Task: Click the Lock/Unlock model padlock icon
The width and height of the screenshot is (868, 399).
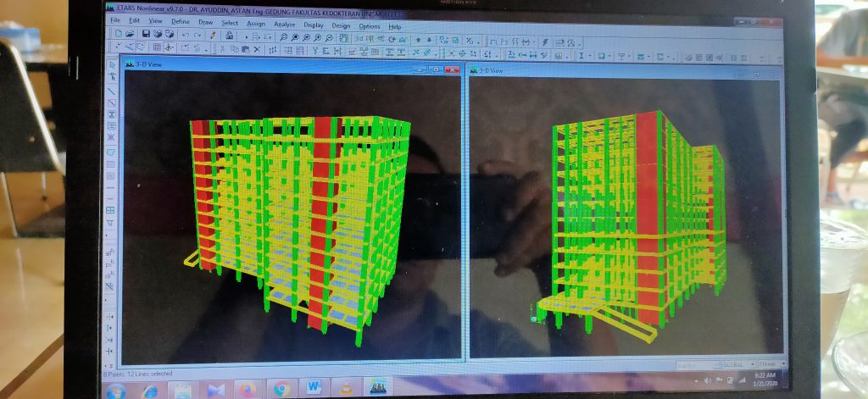Action: [229, 36]
